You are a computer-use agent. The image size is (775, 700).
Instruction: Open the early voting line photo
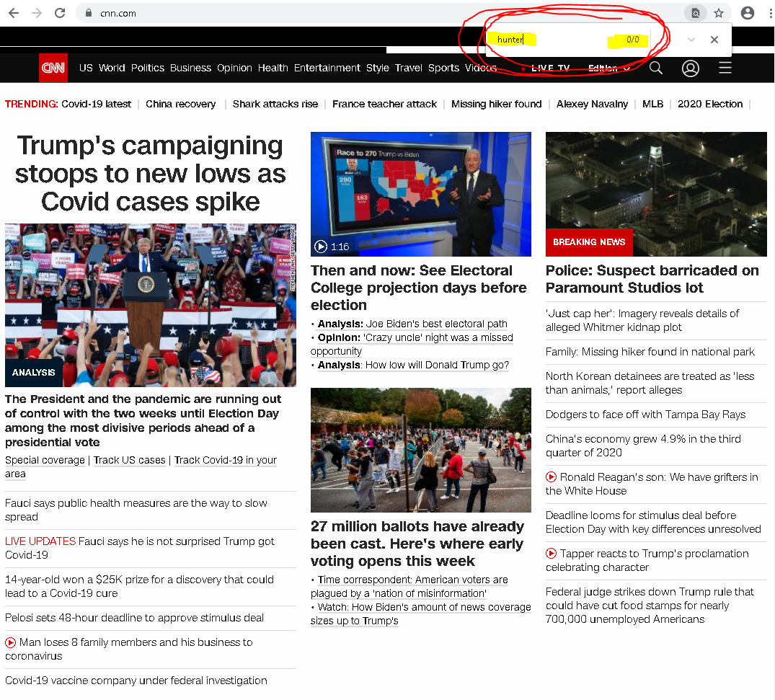click(421, 450)
